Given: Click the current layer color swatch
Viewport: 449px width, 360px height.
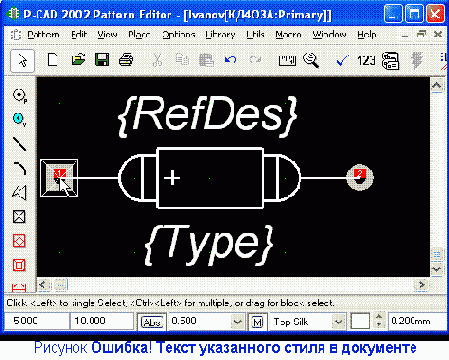Looking at the screenshot, I should click(x=360, y=322).
